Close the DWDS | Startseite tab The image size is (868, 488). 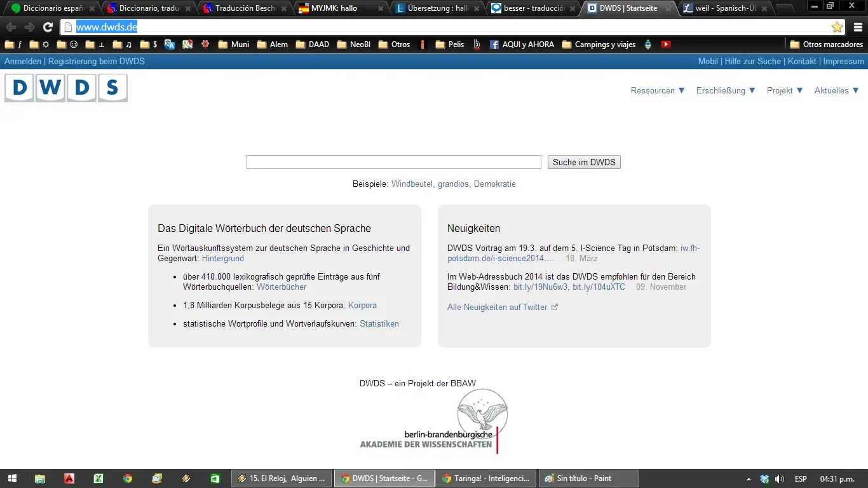[x=668, y=9]
